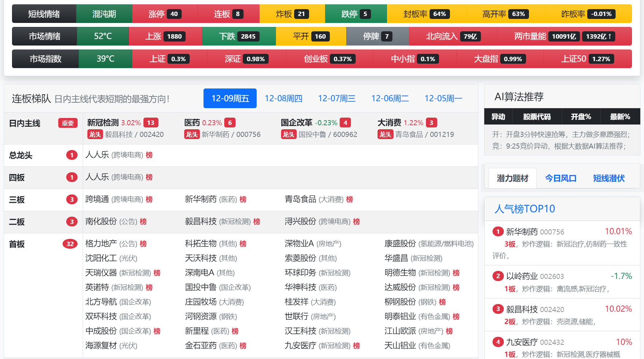Viewport: 644px width, 359px height.
Task: Click the 封板率 64% indicator
Action: click(x=427, y=14)
